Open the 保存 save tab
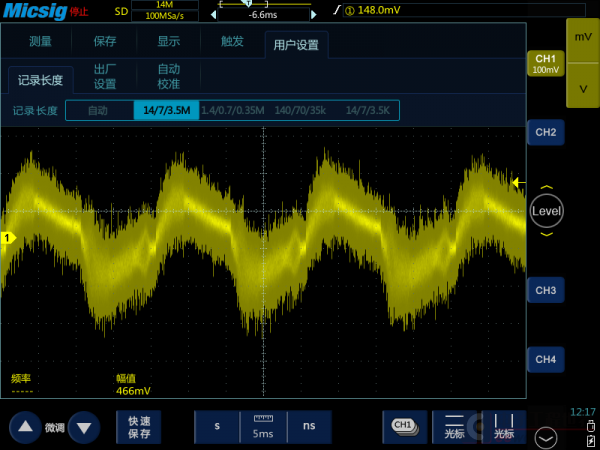This screenshot has height=450, width=600. pyautogui.click(x=105, y=41)
